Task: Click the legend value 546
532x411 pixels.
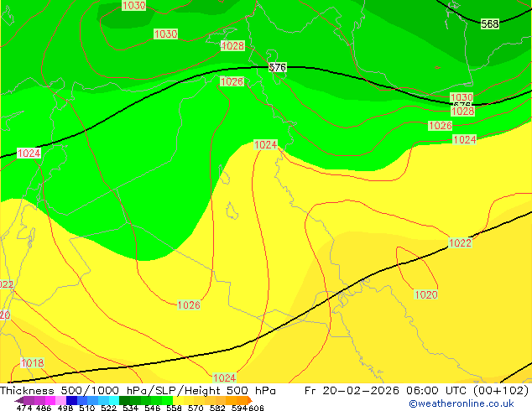Action: [153, 408]
